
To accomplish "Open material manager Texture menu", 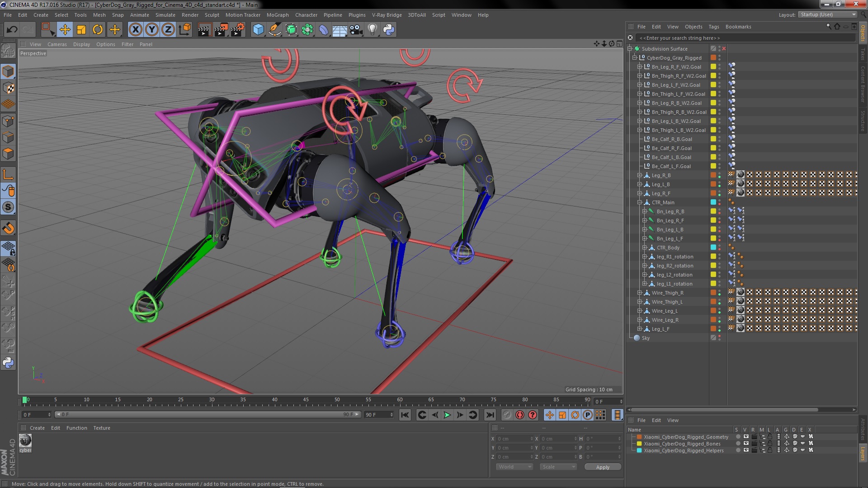I will tap(102, 428).
